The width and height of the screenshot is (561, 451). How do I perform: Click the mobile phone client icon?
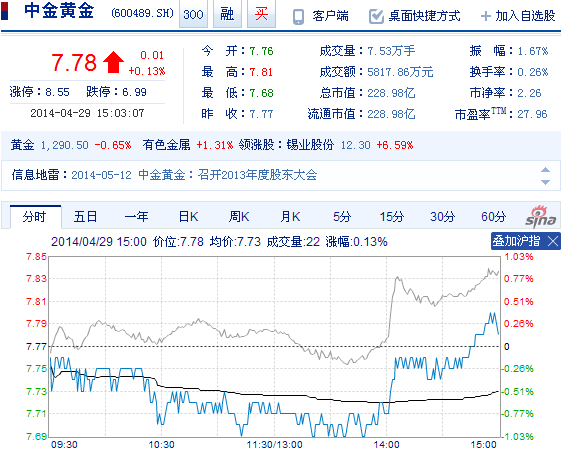[x=298, y=16]
